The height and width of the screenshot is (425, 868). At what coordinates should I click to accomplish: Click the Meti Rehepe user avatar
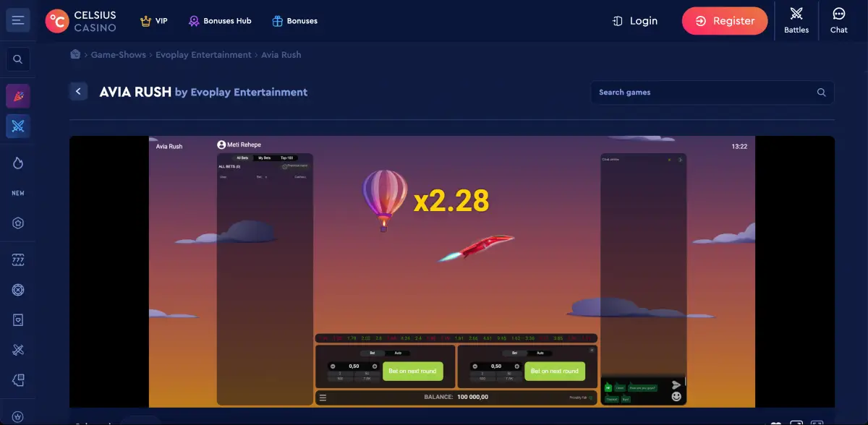click(221, 145)
